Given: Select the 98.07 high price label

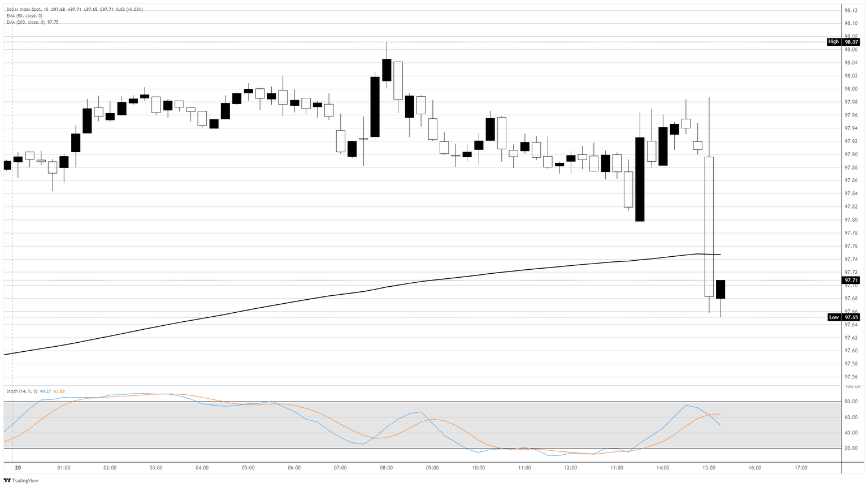Looking at the screenshot, I should point(851,42).
